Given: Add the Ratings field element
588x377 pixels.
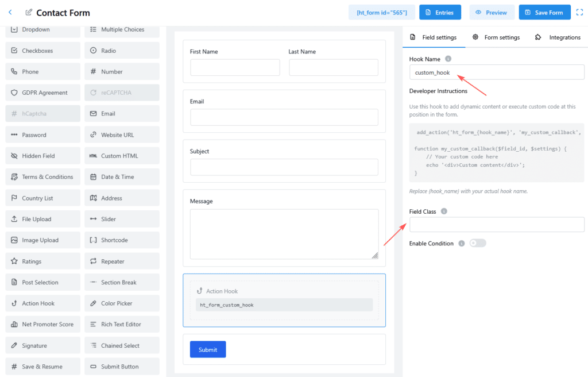Looking at the screenshot, I should [43, 261].
